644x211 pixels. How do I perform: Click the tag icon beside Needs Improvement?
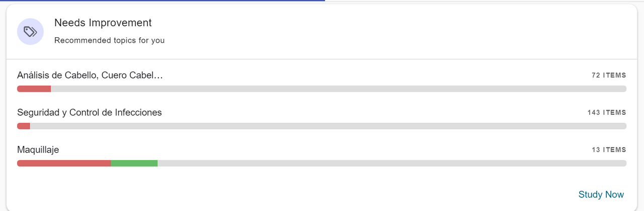tap(30, 32)
